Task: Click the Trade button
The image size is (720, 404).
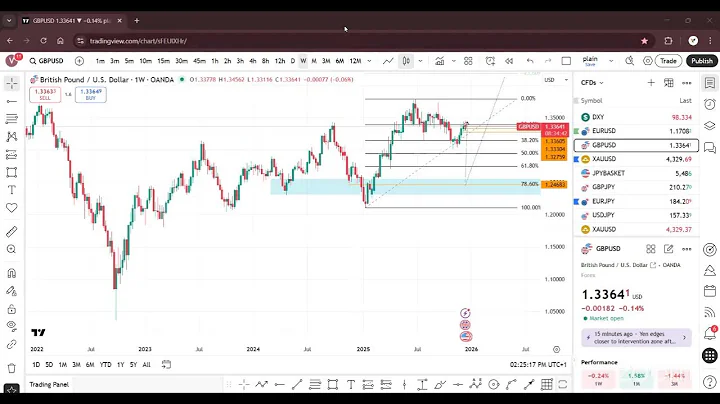Action: [x=668, y=61]
